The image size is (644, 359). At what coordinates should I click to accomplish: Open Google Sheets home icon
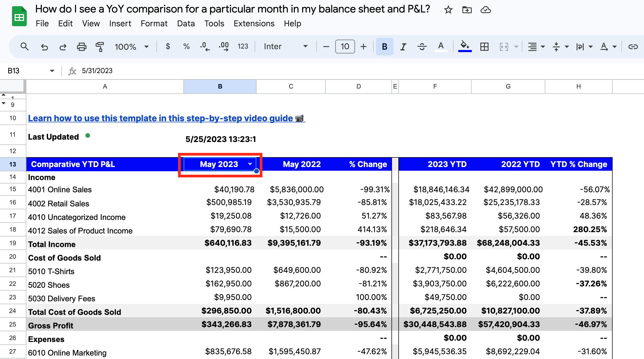(x=19, y=16)
